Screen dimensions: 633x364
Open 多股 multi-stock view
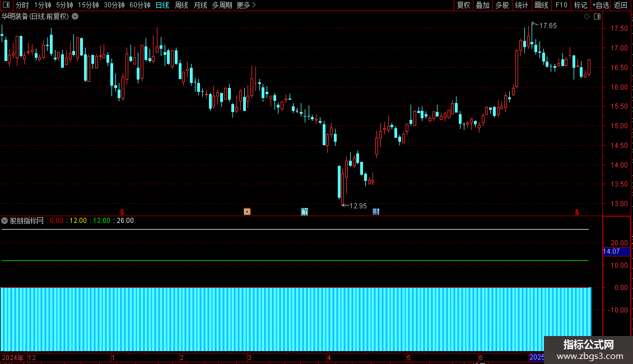click(502, 5)
